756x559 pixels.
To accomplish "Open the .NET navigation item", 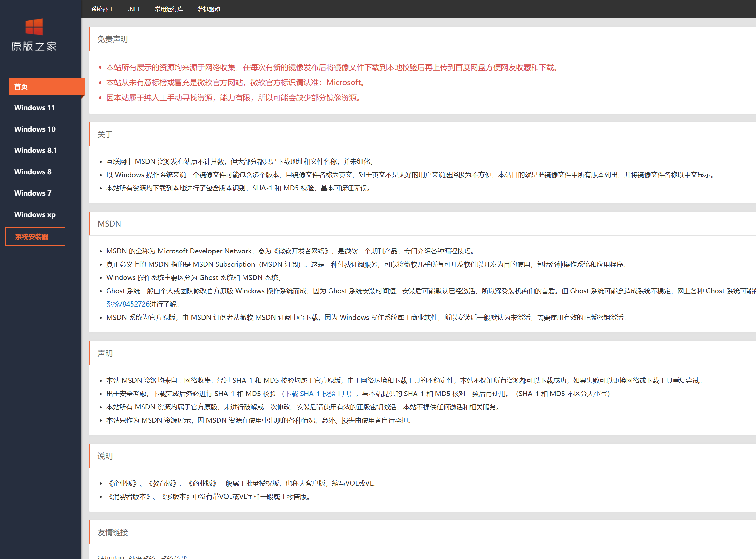I will [134, 9].
